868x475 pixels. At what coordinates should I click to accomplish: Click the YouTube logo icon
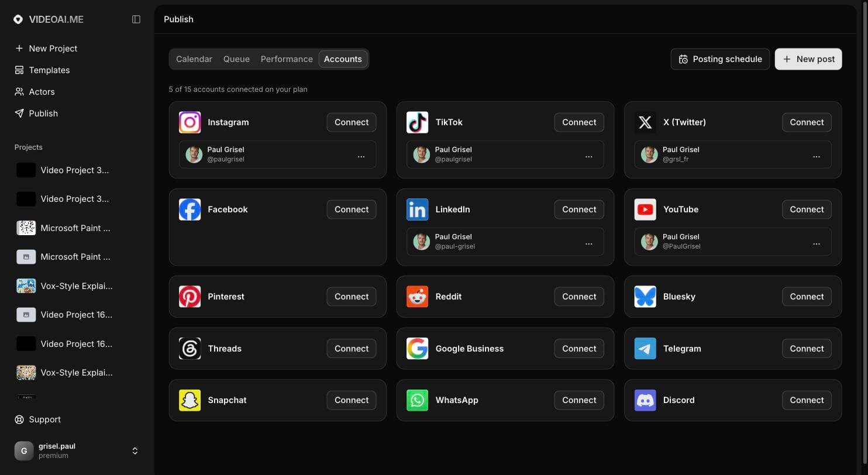(x=645, y=209)
